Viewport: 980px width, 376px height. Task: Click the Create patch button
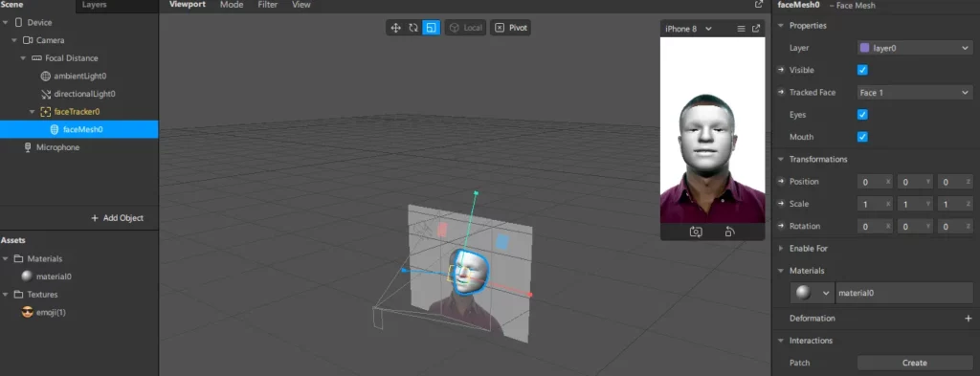point(914,363)
